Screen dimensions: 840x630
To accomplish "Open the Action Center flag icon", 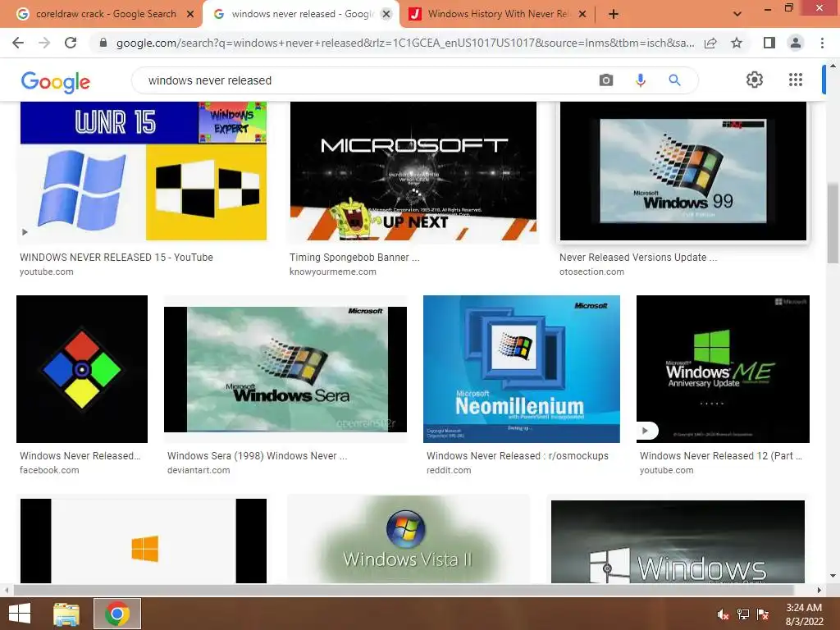I will [x=763, y=614].
